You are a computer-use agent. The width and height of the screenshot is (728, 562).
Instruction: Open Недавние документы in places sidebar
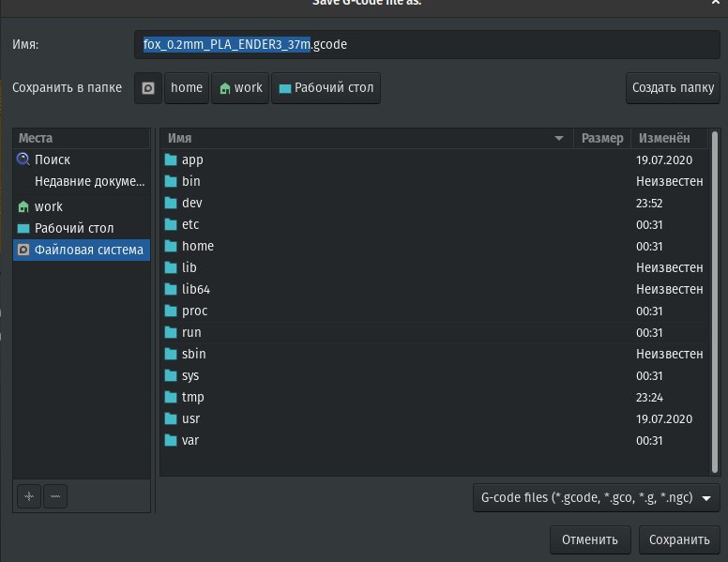(82, 181)
